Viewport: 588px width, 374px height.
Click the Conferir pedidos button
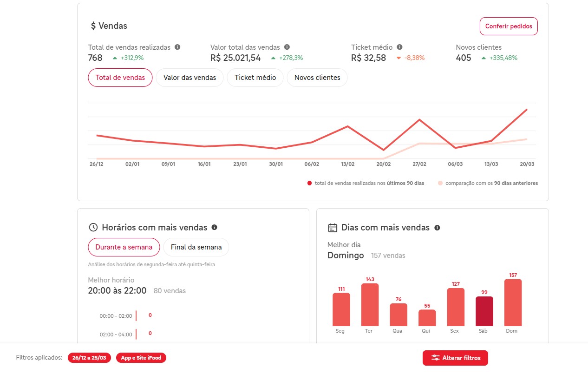click(x=509, y=26)
